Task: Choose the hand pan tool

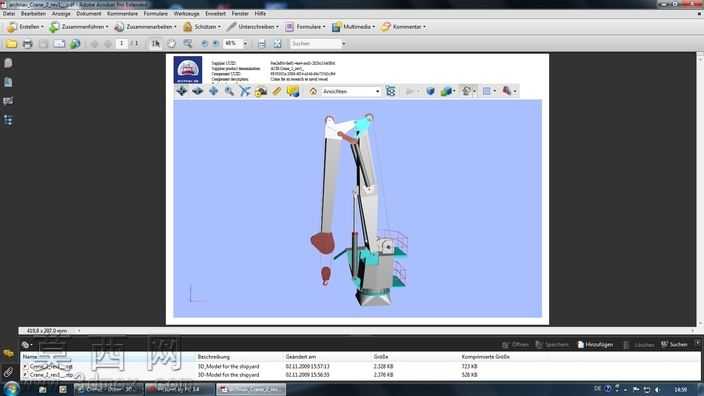Action: coord(171,44)
